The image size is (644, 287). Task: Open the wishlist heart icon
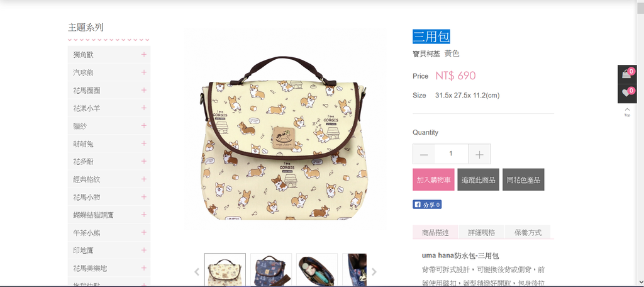627,93
